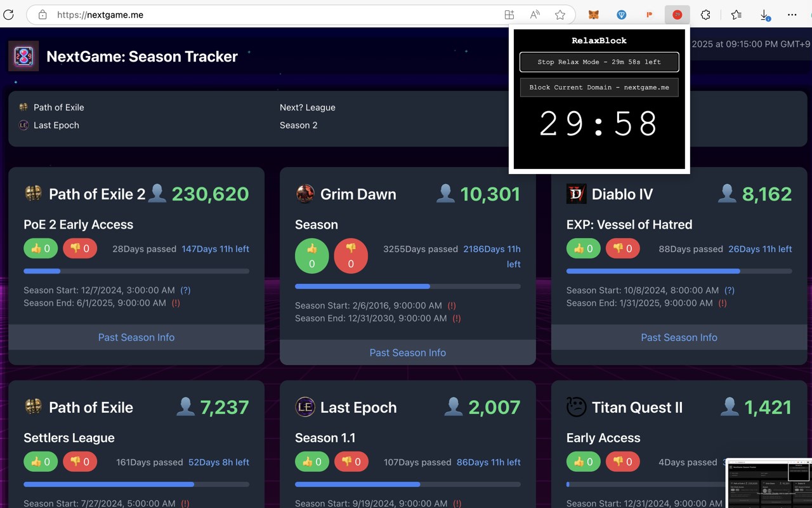Screen dimensions: 812x508
Task: Click the screenshot thumbnail preview
Action: (x=769, y=483)
